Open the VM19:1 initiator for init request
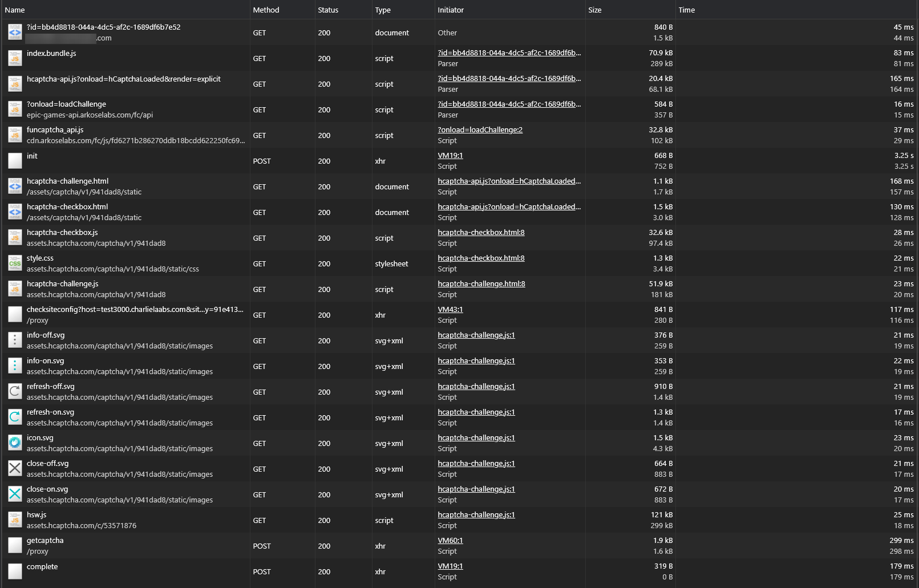919x588 pixels. 450,155
